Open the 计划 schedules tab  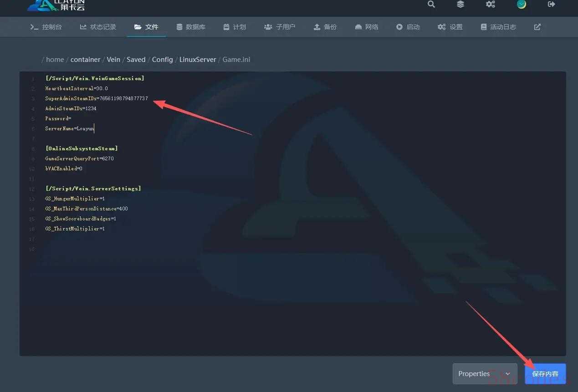[x=235, y=27]
